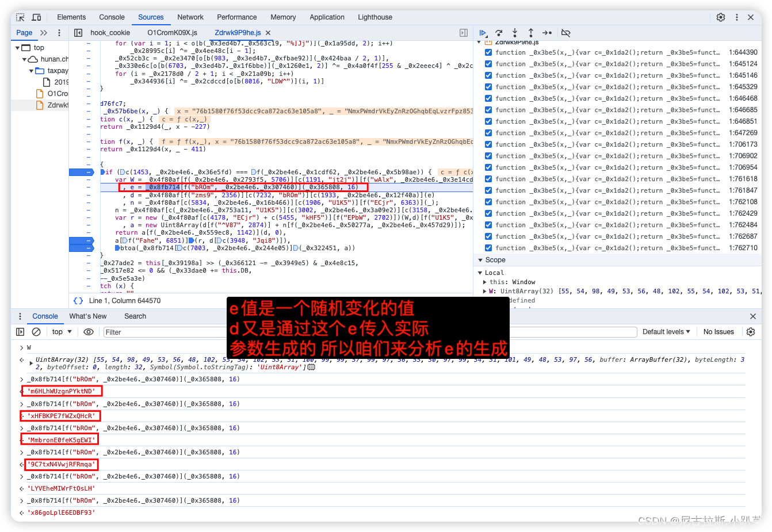
Task: Step over the next function call
Action: [x=499, y=33]
